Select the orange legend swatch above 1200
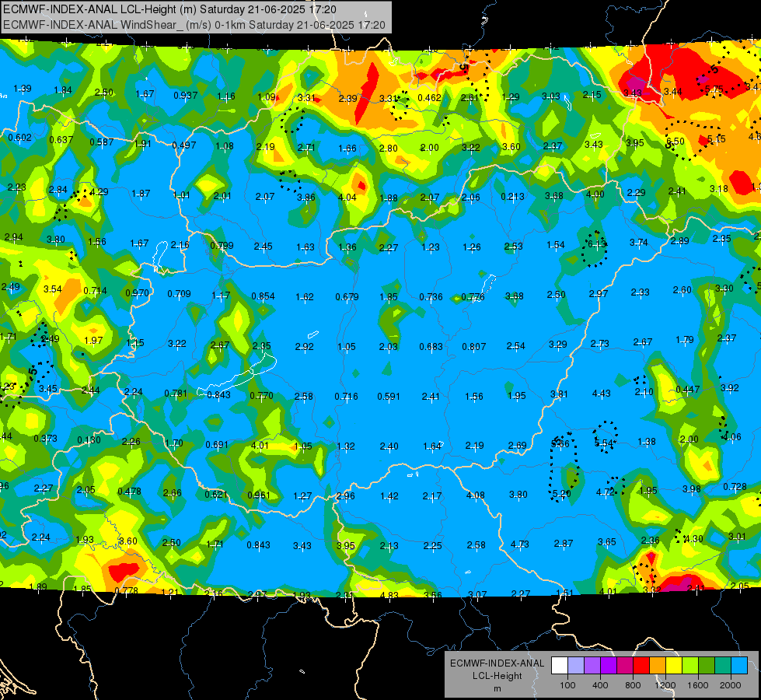The image size is (761, 700). [658, 666]
